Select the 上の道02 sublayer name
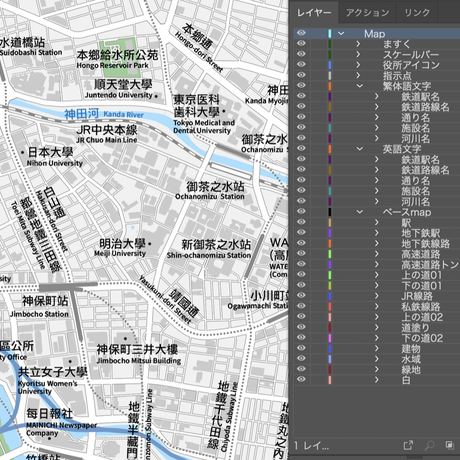 [x=422, y=317]
